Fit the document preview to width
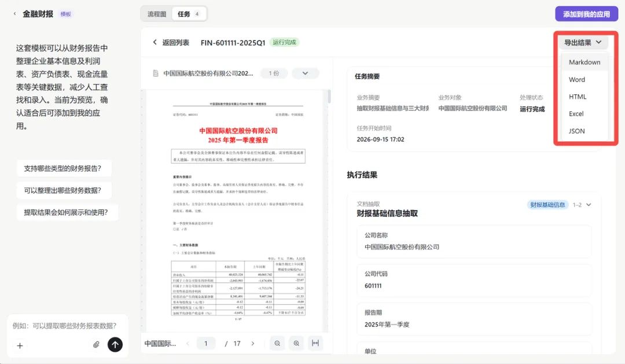The height and width of the screenshot is (364, 625). 315,343
